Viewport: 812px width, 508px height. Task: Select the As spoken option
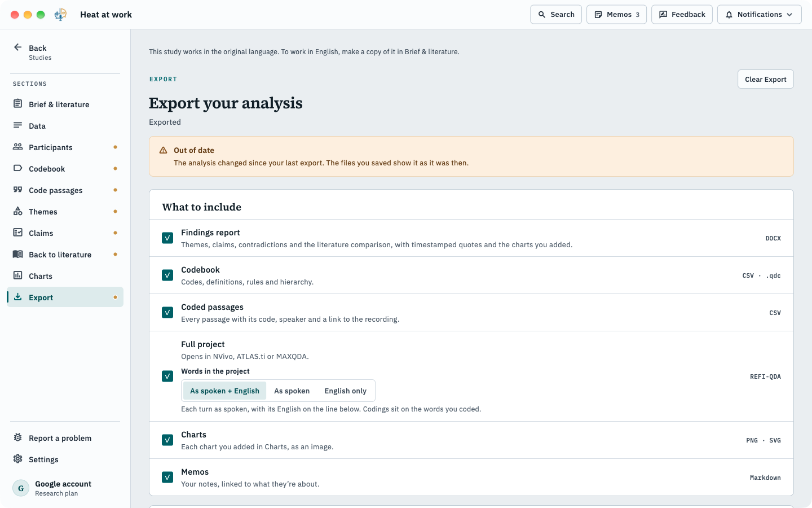[292, 391]
